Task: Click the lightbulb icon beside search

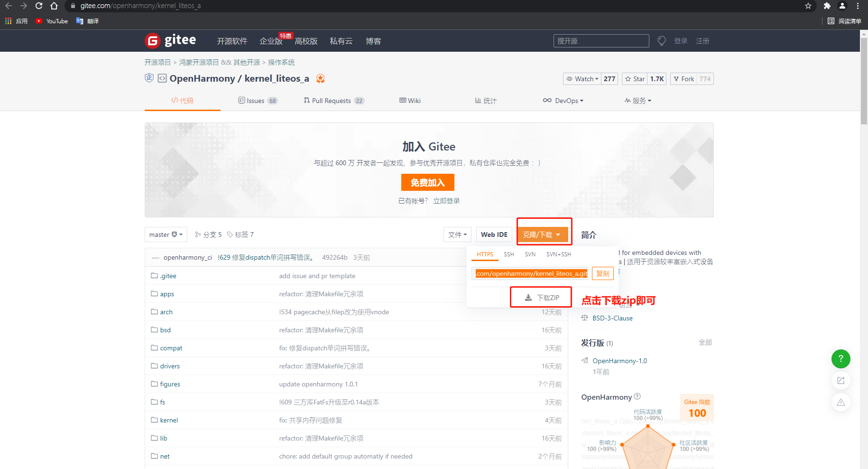Action: tap(662, 41)
